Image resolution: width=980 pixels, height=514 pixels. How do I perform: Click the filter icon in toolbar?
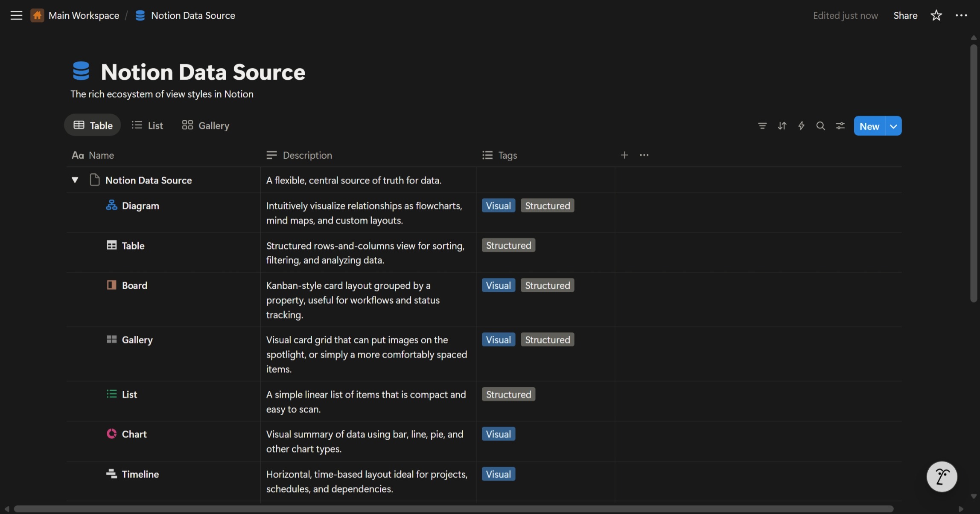762,126
